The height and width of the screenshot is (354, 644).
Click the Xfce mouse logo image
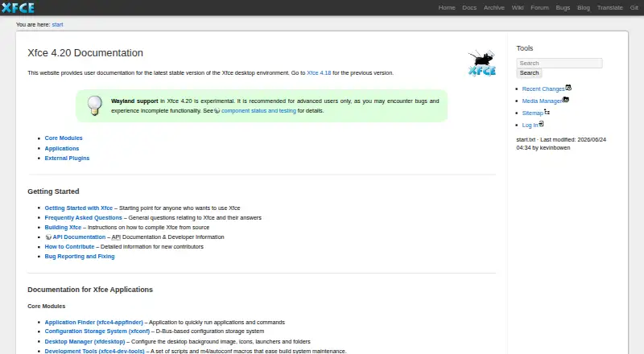coord(482,63)
